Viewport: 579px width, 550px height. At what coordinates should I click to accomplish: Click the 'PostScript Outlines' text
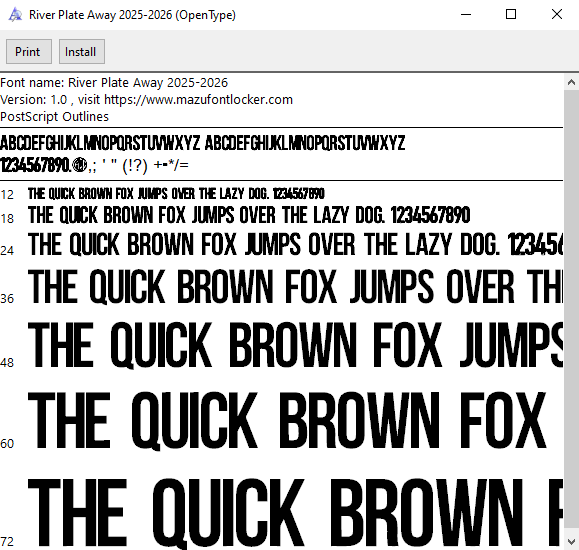point(55,117)
